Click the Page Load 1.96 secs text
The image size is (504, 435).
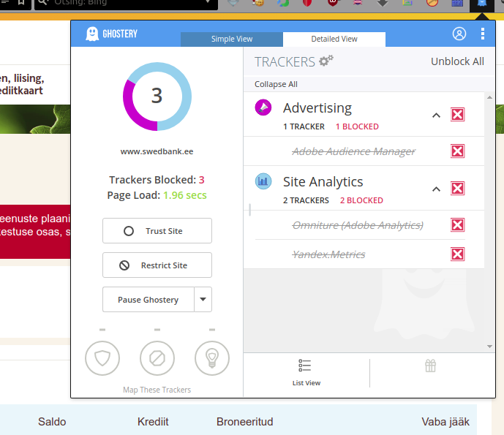tap(157, 195)
